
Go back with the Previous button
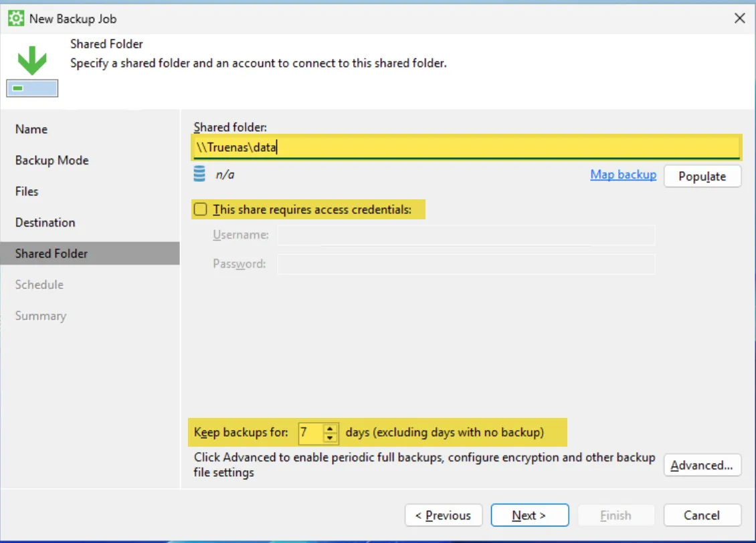443,516
